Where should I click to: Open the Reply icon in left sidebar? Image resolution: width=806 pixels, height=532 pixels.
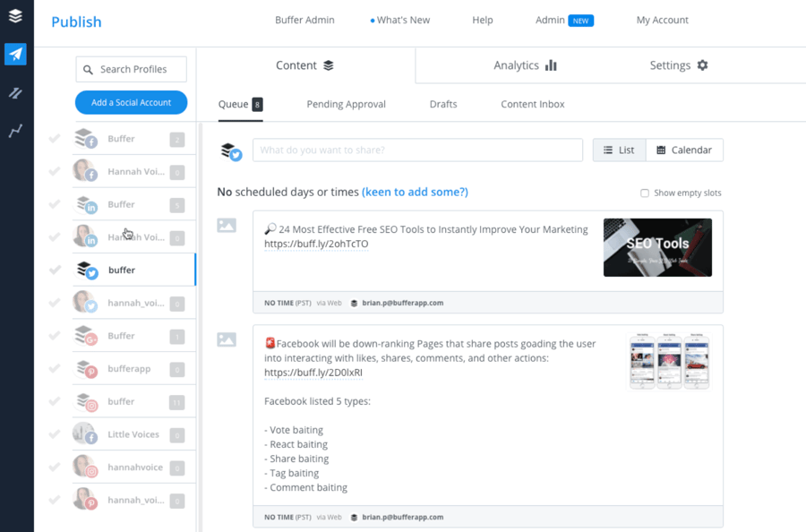(15, 93)
